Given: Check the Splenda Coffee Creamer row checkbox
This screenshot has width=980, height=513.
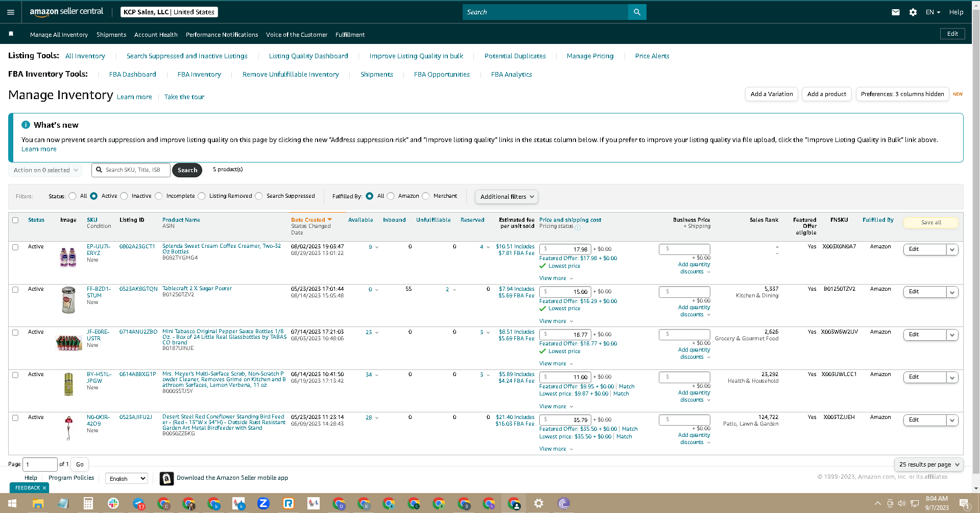Looking at the screenshot, I should [15, 247].
